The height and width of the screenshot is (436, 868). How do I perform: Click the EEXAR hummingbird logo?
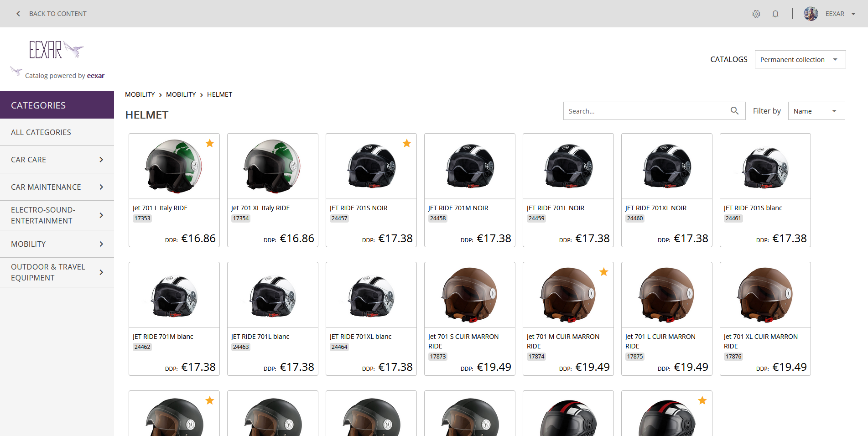pos(57,50)
